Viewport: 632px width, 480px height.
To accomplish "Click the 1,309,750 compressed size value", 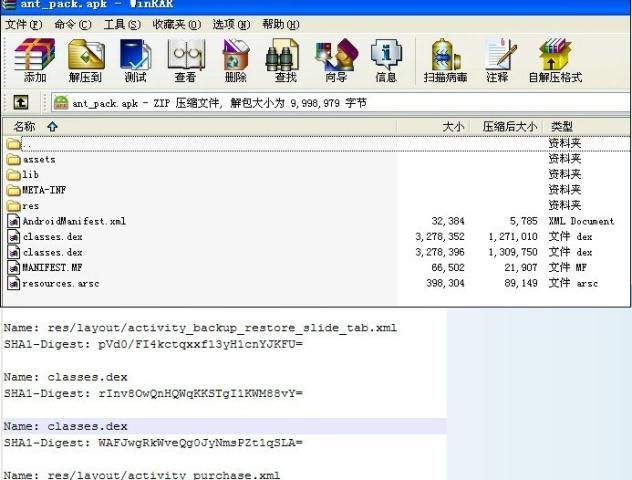I will point(513,252).
